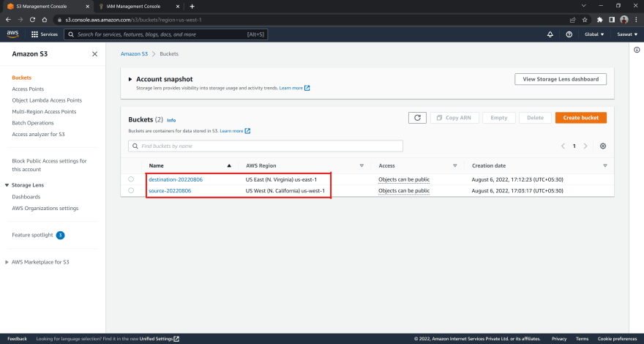The image size is (644, 344).
Task: Bookmark this page with star icon
Action: coord(585,20)
